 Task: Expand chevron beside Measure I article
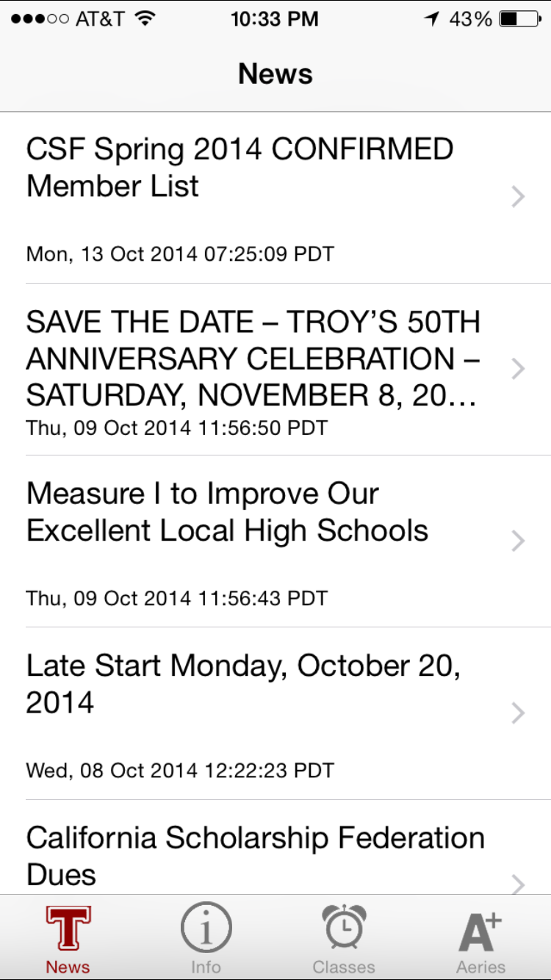519,541
